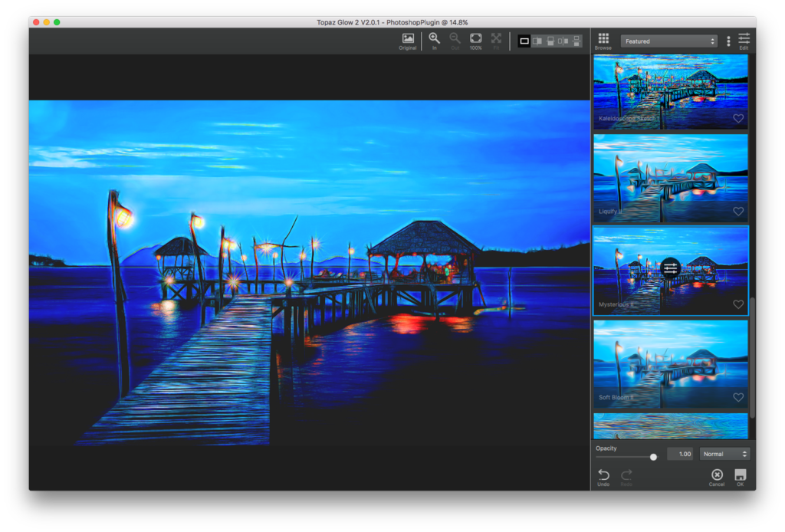Minimize the Topaz Glow window

click(x=47, y=22)
